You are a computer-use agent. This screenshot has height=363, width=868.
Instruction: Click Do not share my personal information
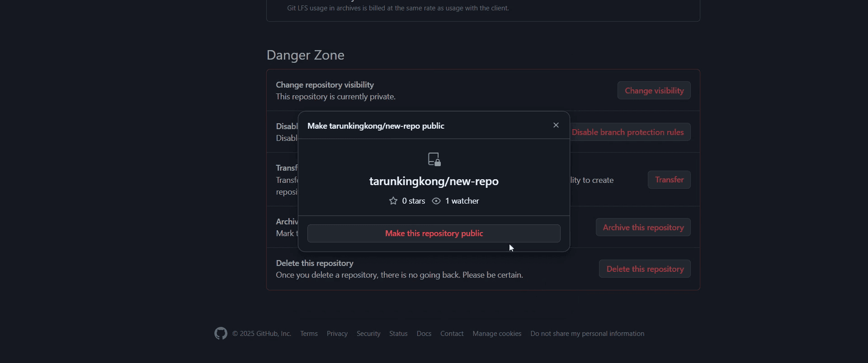point(587,334)
